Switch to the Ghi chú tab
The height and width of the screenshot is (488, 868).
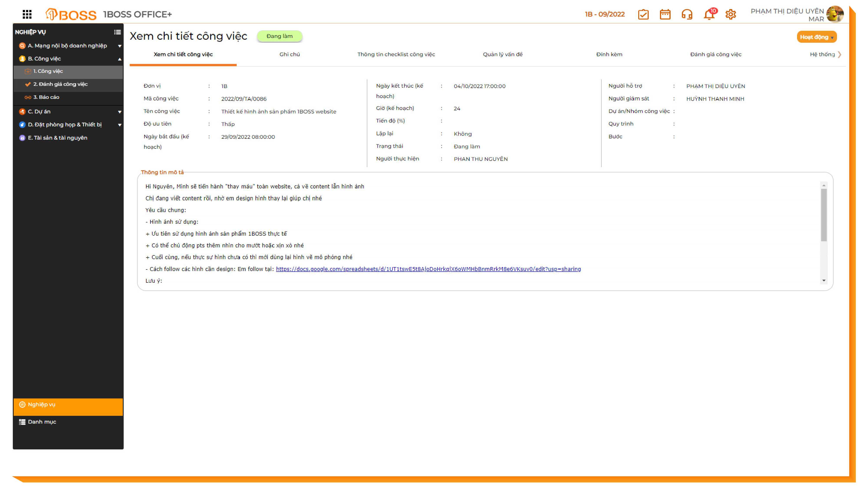(289, 54)
